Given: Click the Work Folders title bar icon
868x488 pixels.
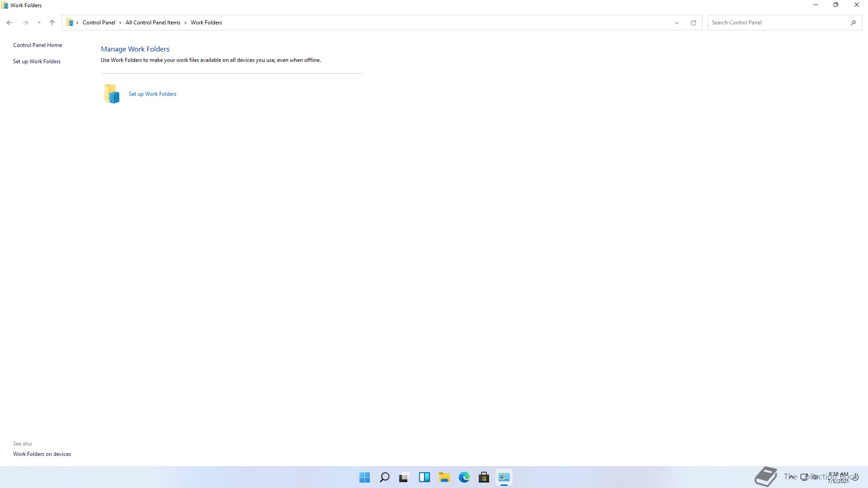Looking at the screenshot, I should coord(5,5).
